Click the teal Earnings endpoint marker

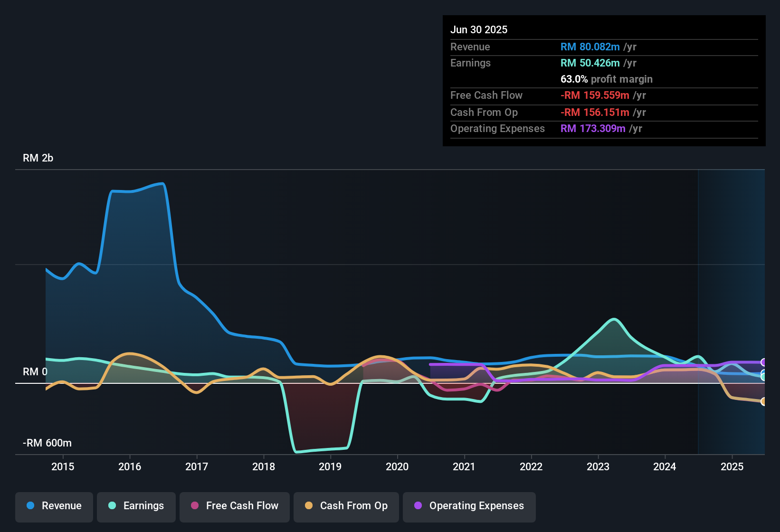(764, 377)
